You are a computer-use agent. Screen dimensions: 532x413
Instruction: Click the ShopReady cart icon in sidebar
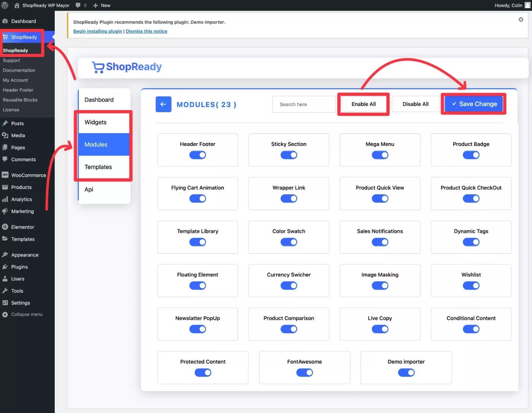[5, 37]
